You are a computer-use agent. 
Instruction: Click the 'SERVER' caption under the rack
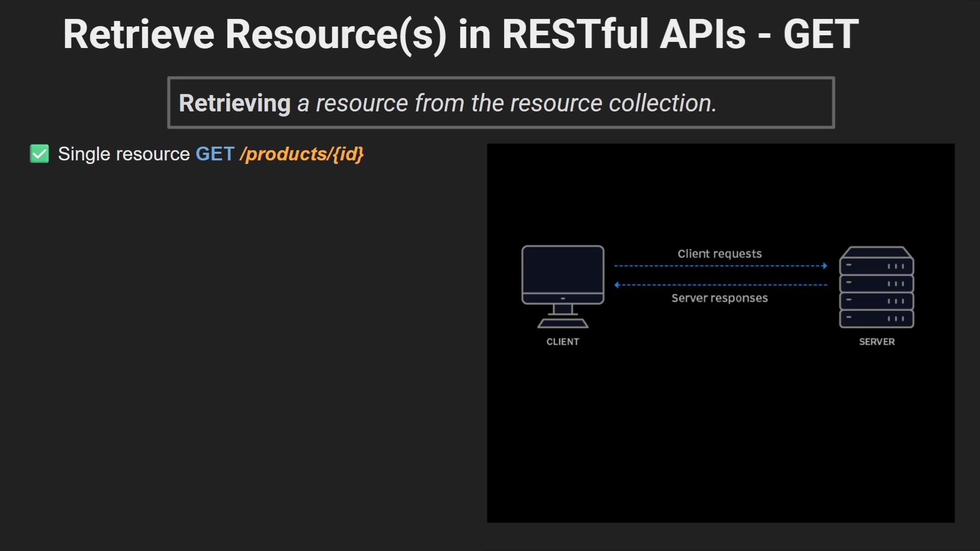point(876,342)
